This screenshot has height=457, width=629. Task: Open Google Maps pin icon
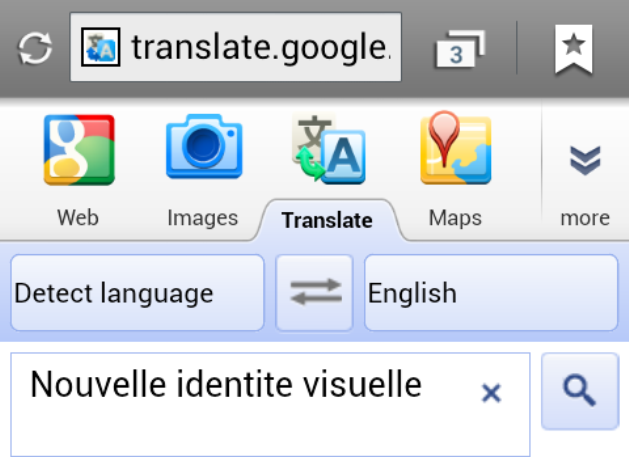tap(456, 148)
